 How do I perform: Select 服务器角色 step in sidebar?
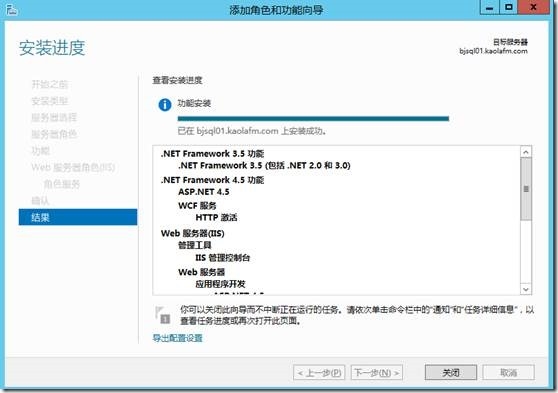54,134
